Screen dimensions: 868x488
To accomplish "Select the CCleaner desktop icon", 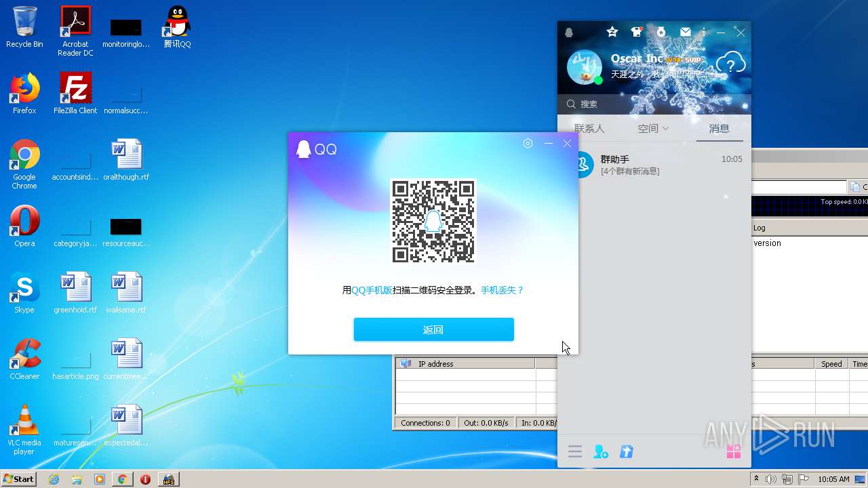I will [24, 359].
